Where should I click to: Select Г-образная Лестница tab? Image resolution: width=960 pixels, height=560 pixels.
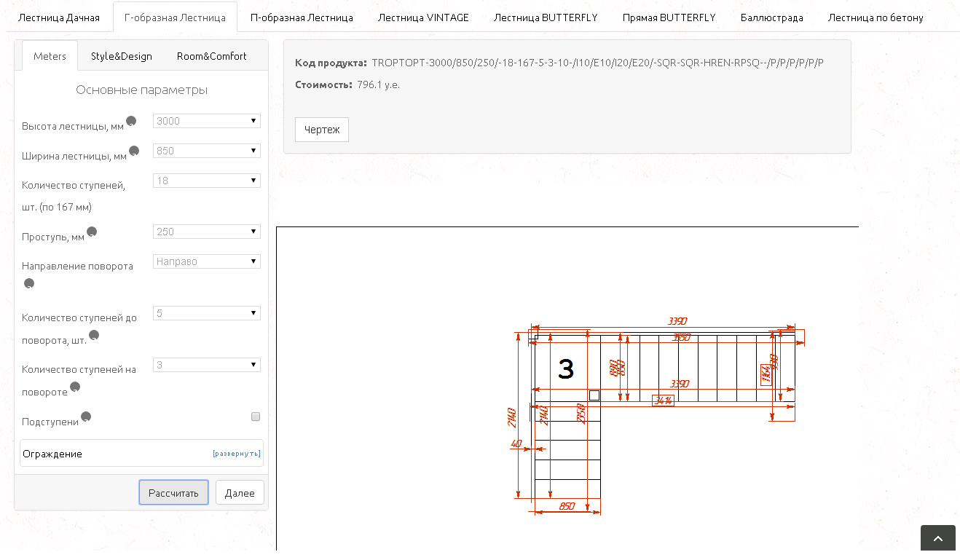tap(175, 17)
